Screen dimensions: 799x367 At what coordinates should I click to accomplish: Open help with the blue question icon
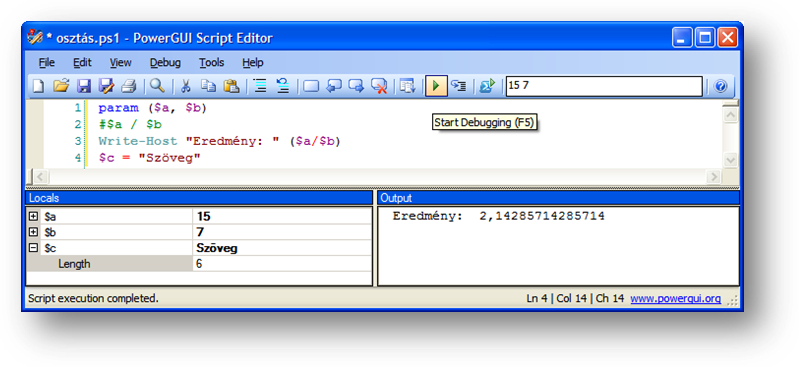[721, 87]
